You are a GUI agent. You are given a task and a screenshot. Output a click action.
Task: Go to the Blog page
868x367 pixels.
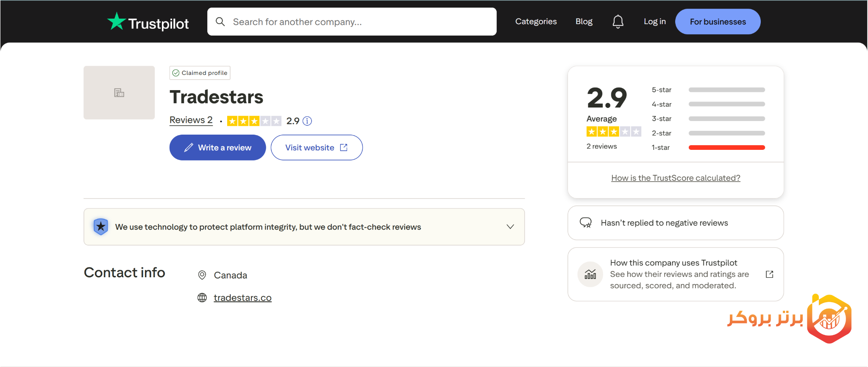click(x=584, y=22)
